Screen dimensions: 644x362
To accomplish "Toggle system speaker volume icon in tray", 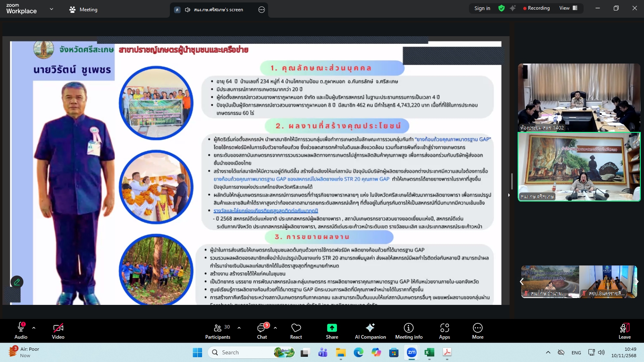I will 601,352.
